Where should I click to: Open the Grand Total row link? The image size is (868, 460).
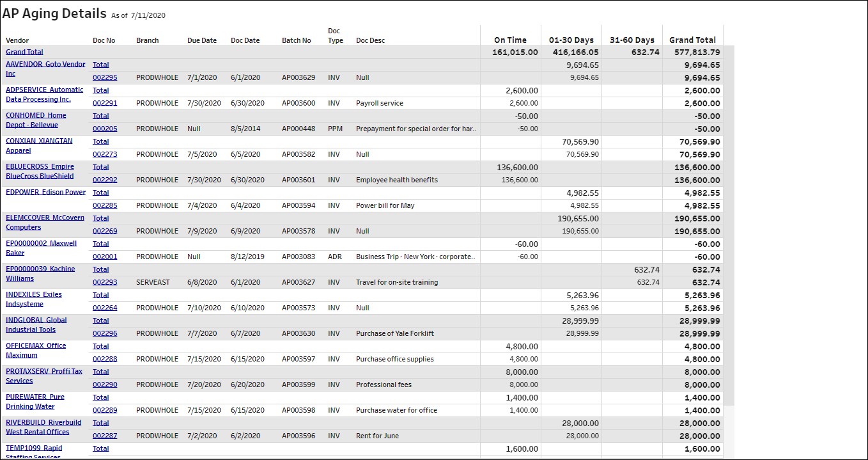tap(24, 52)
